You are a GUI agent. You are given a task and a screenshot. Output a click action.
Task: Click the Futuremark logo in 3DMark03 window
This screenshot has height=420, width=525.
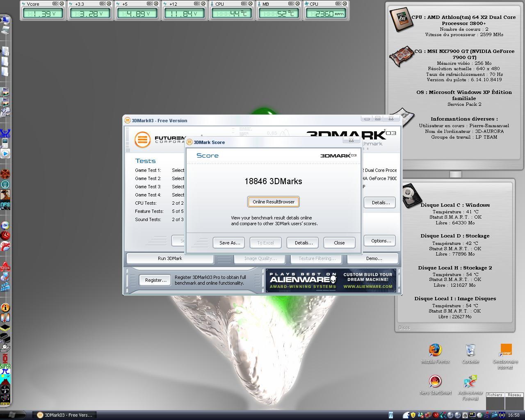click(142, 140)
